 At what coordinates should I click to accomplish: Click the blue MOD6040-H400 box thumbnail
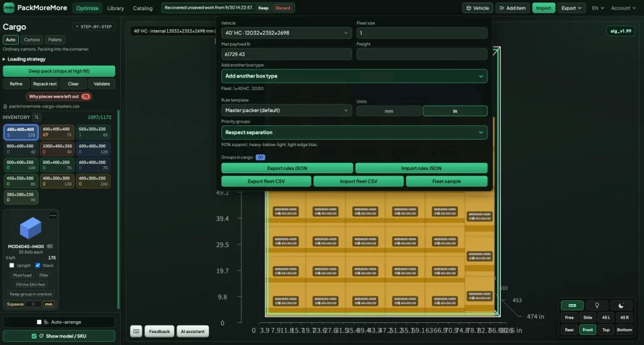(31, 229)
